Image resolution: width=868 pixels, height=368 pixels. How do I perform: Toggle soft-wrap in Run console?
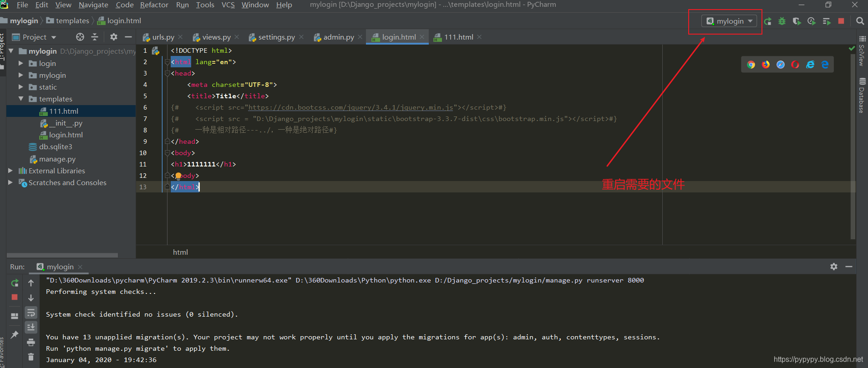(31, 313)
